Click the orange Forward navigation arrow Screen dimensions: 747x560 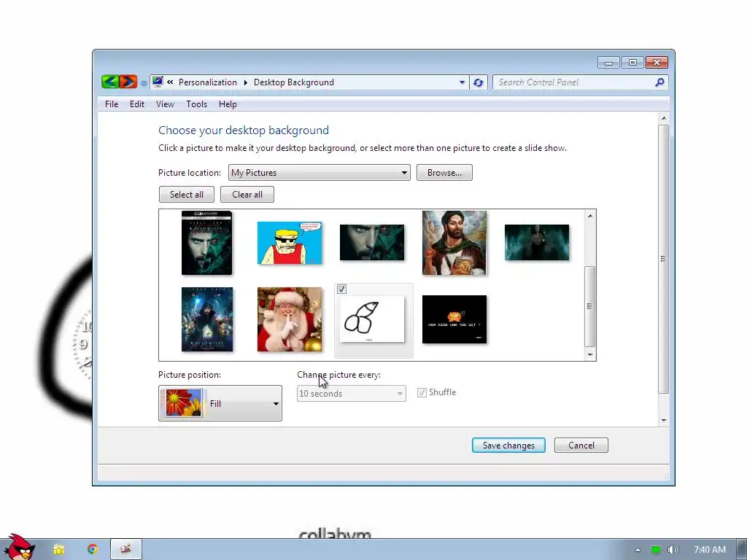coord(128,82)
